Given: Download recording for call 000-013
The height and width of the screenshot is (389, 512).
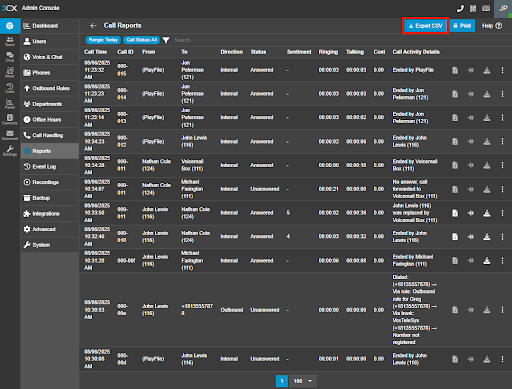Looking at the screenshot, I should [487, 118].
